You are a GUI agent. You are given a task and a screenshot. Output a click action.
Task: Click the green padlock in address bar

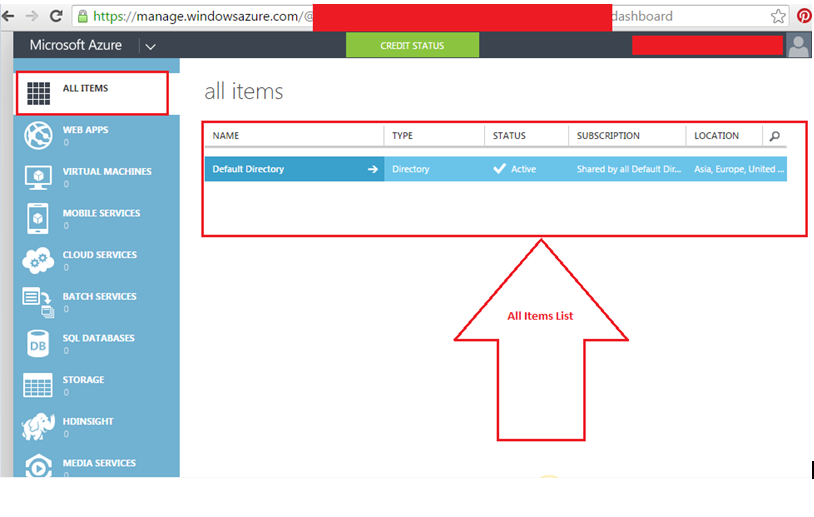(x=83, y=16)
